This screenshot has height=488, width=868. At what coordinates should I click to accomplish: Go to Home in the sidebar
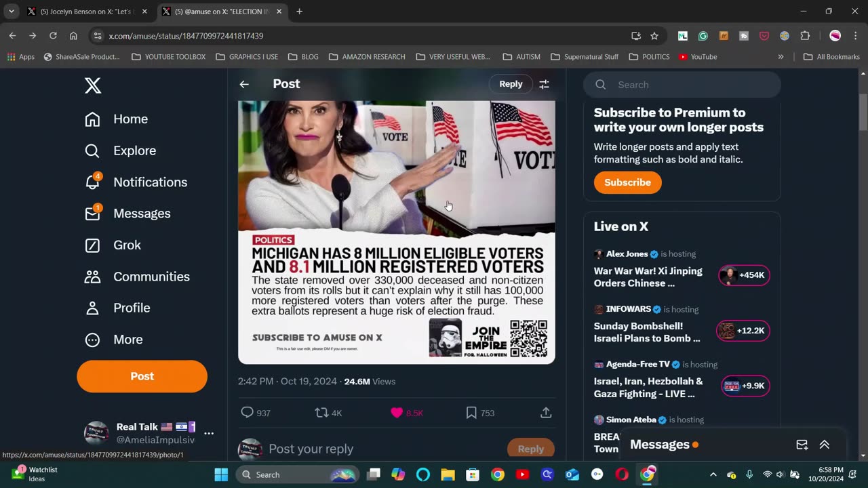(117, 119)
